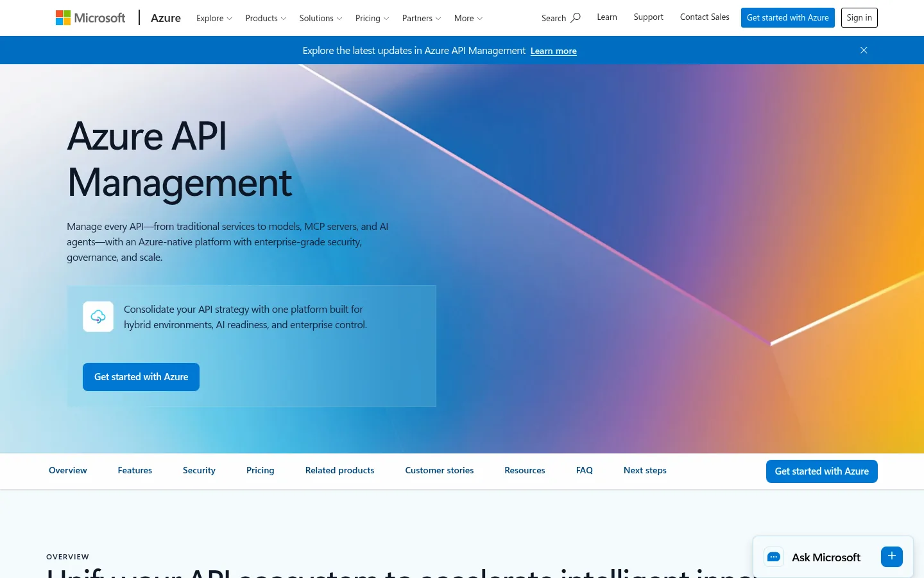Click the Ask Microsoft label

point(826,557)
